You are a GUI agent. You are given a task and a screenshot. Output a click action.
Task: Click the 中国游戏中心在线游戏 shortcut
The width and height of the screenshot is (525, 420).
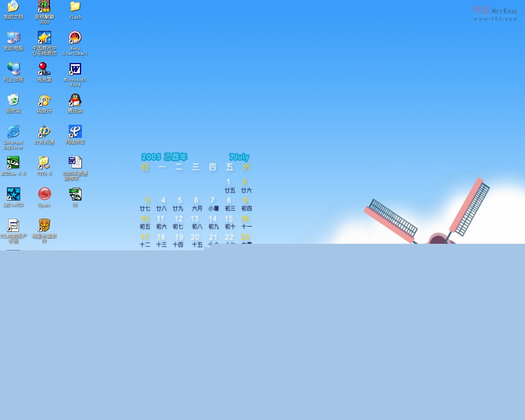coord(44,38)
